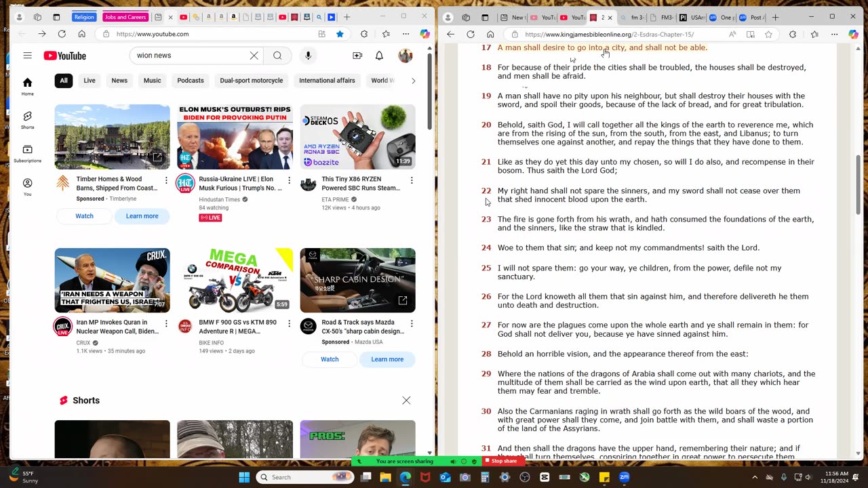Select the News filter chip
The height and width of the screenshot is (488, 868).
tap(119, 81)
